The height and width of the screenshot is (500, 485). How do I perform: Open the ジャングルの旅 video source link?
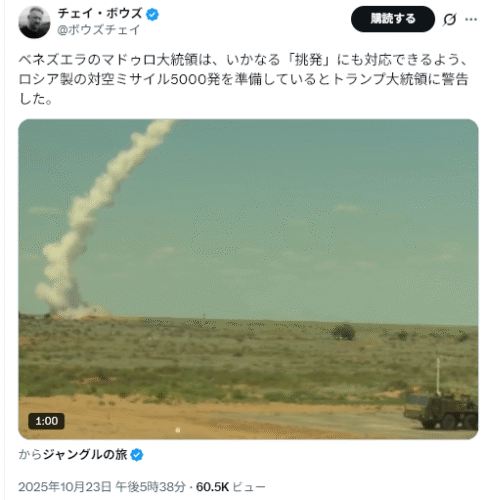point(85,454)
